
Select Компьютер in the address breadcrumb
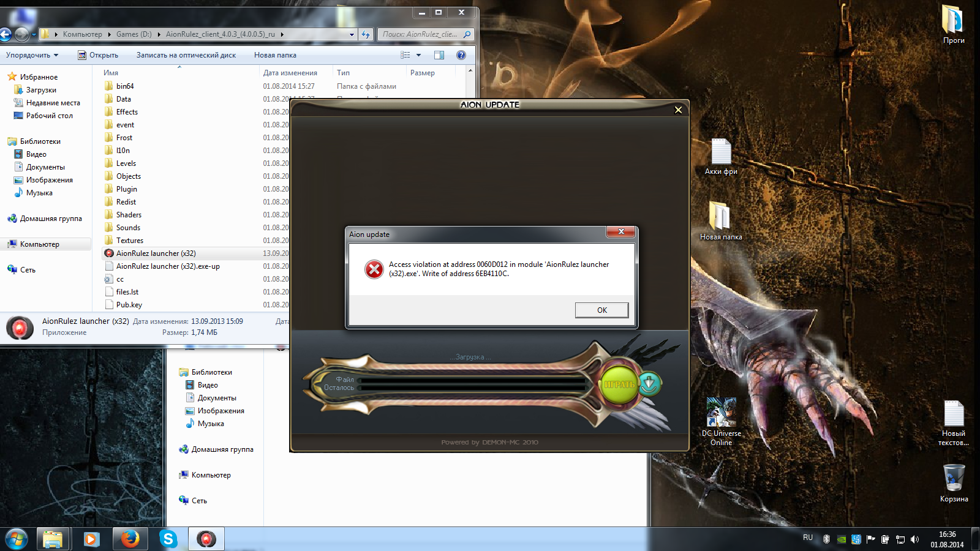pos(83,34)
